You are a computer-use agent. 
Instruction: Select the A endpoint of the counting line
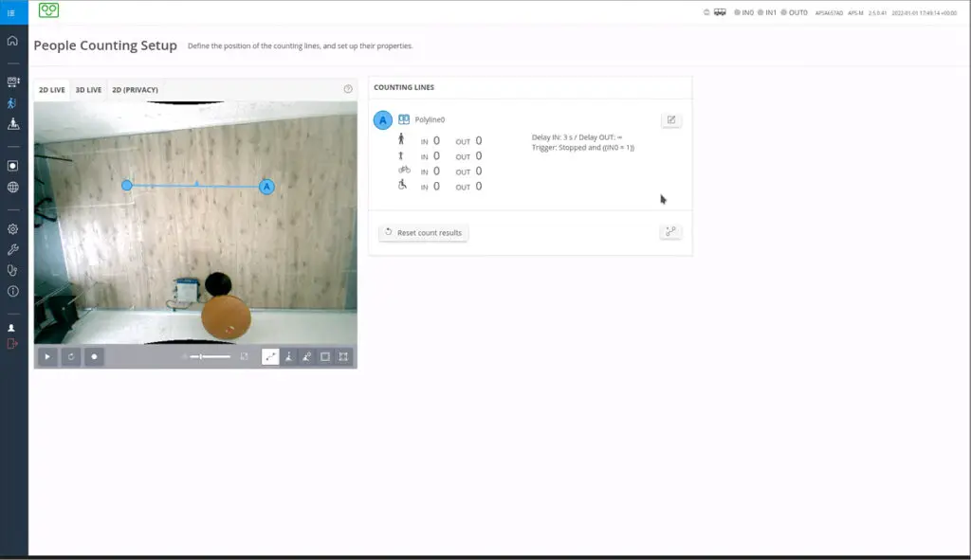266,187
